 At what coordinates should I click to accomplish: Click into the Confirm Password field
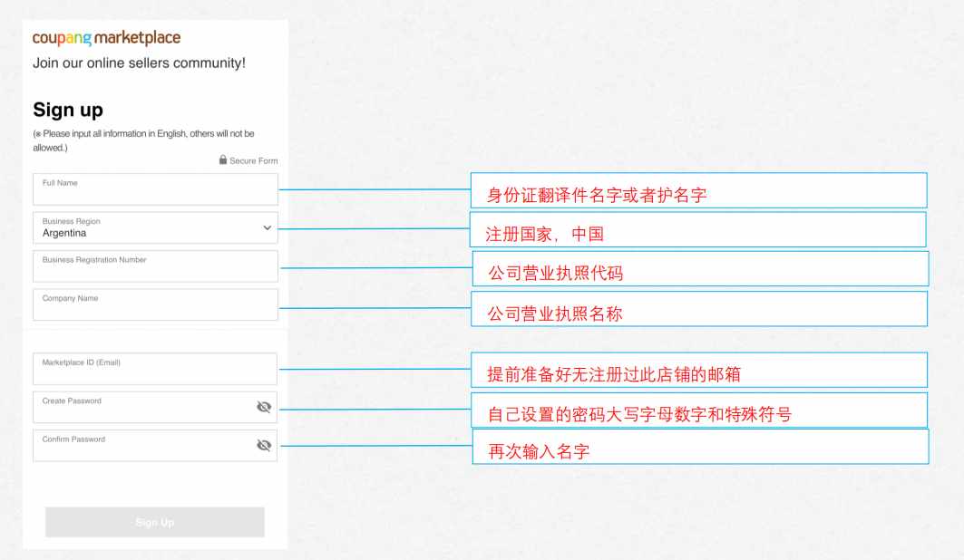pyautogui.click(x=155, y=446)
